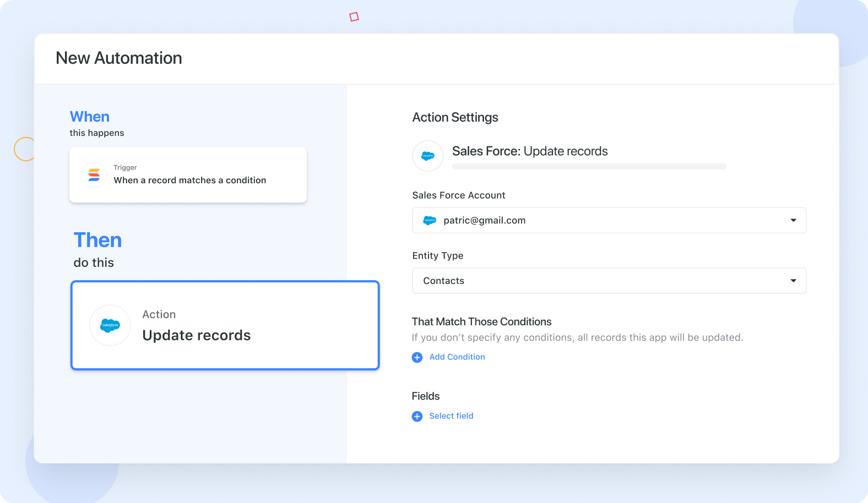Screen dimensions: 868x503
Task: Open the 'When a record matches a condition' trigger card
Action: [188, 175]
